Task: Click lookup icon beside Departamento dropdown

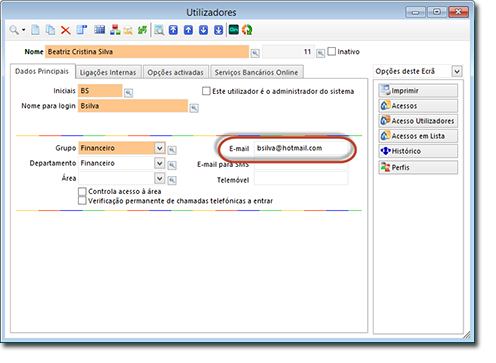Action: pyautogui.click(x=172, y=165)
